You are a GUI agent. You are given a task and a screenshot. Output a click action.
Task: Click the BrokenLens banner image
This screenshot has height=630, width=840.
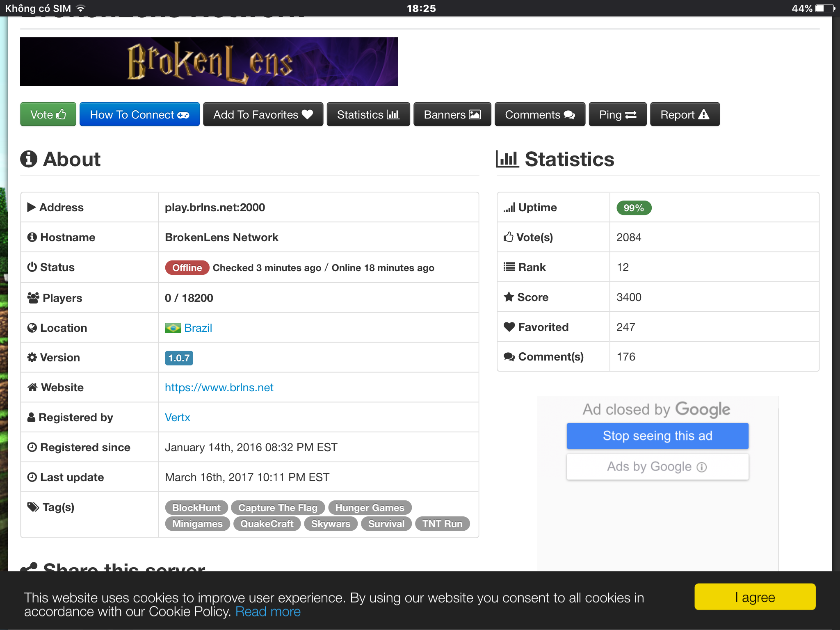pyautogui.click(x=209, y=62)
